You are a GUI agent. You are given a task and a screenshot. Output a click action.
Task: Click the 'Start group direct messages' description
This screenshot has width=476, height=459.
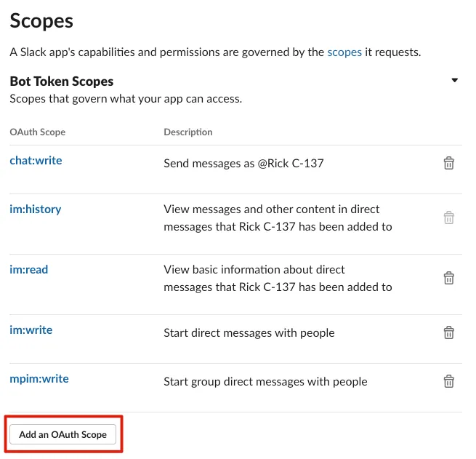tap(265, 381)
